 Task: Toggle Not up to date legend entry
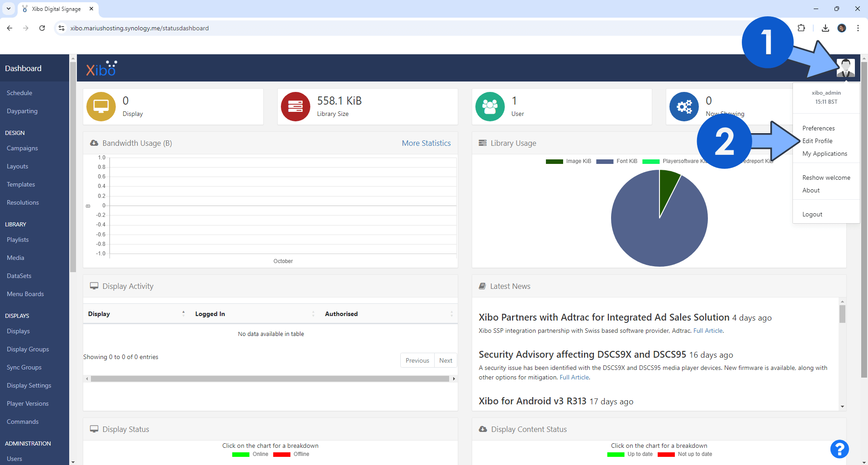coord(685,454)
